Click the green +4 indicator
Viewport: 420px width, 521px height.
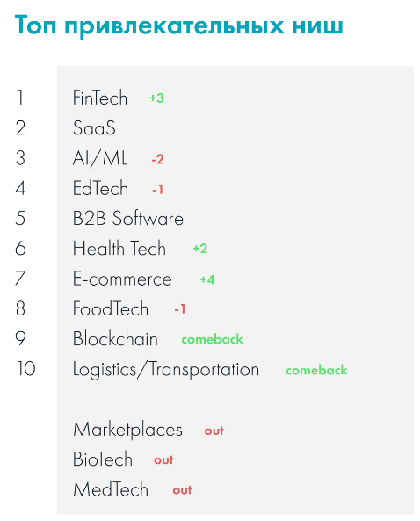tap(207, 279)
